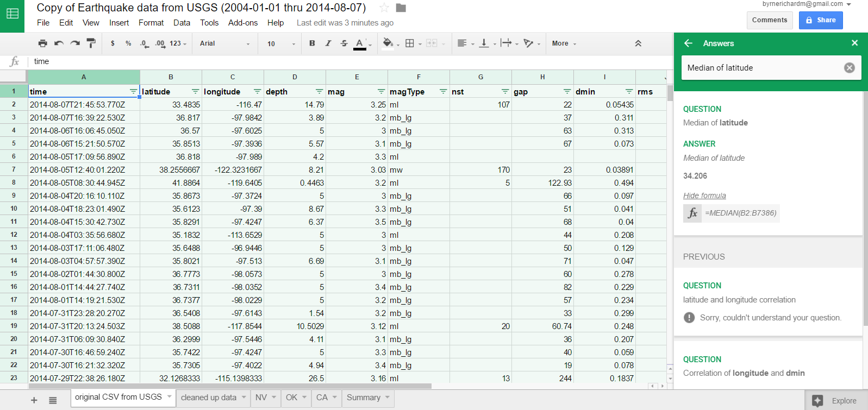Undo the last action

[x=59, y=43]
